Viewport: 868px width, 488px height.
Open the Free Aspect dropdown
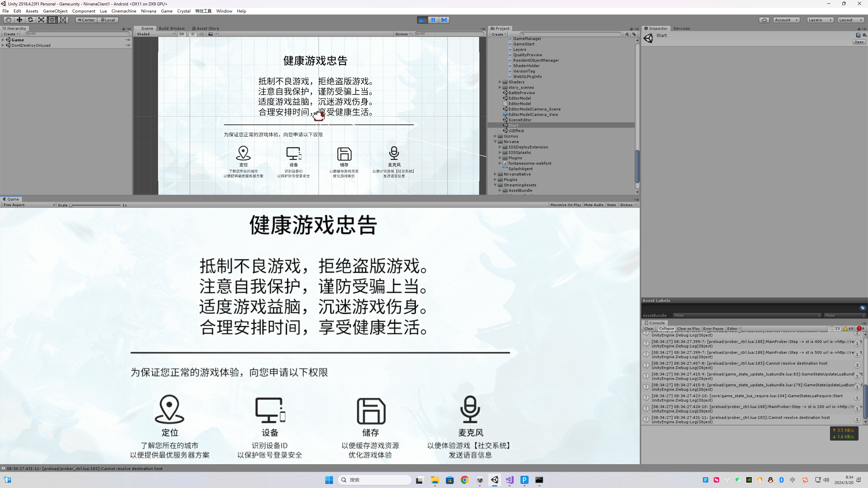tap(29, 205)
